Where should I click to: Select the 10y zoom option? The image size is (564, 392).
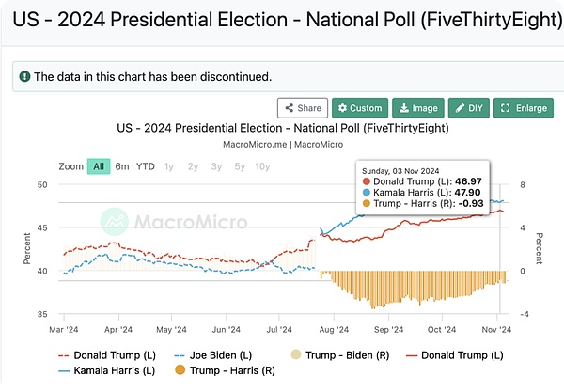263,166
